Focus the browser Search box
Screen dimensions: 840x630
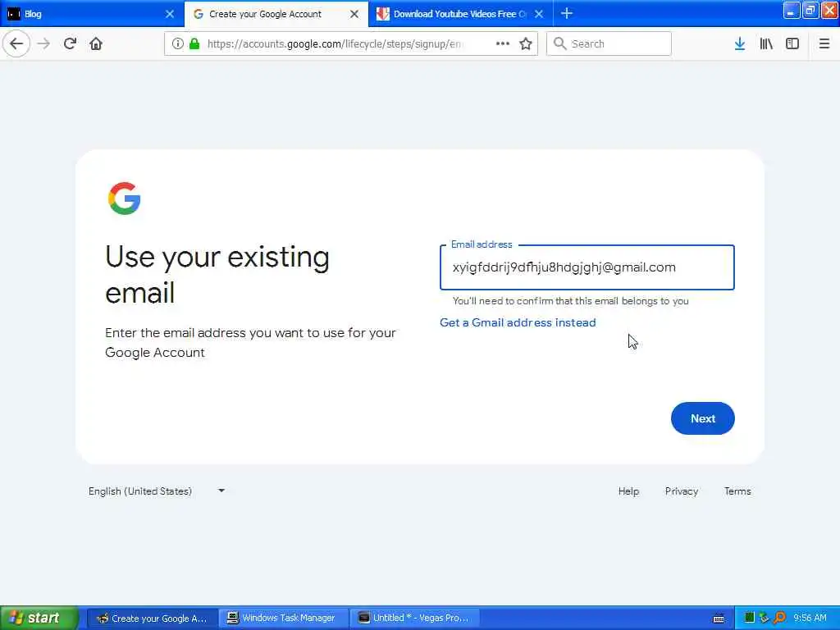[609, 43]
